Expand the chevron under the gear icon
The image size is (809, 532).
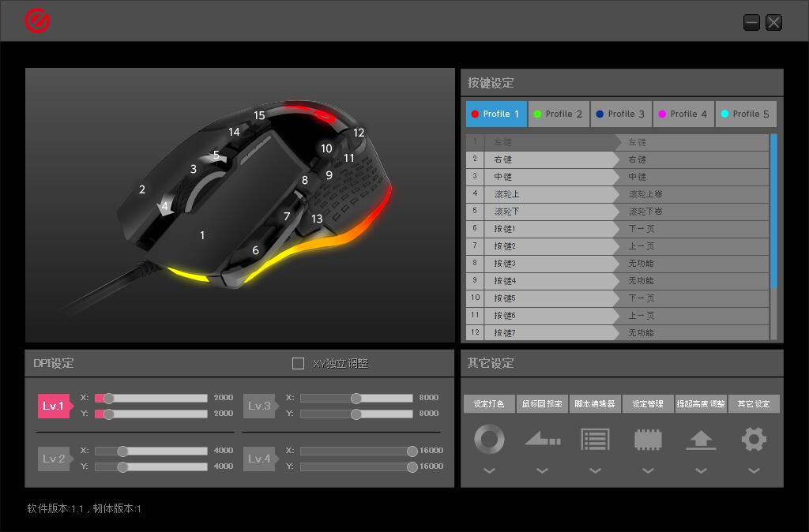pyautogui.click(x=754, y=471)
